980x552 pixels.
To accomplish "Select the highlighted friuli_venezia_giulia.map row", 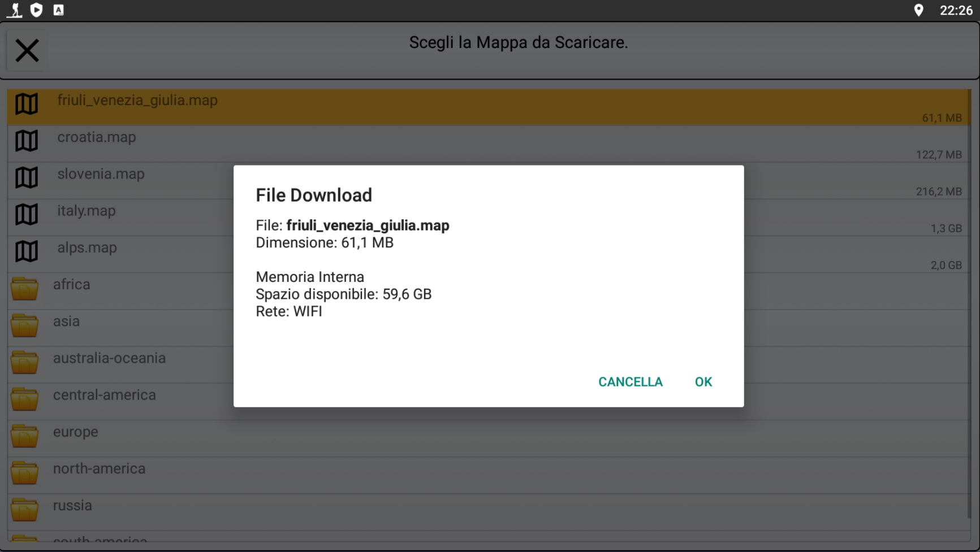I will (489, 107).
